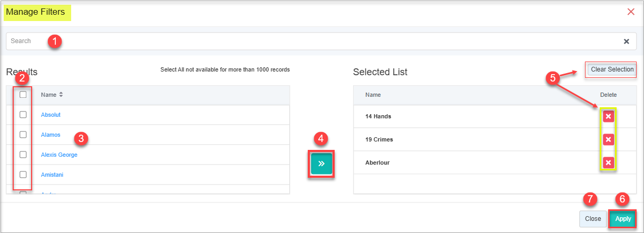Select the Amistani name link
The width and height of the screenshot is (644, 233).
point(52,175)
